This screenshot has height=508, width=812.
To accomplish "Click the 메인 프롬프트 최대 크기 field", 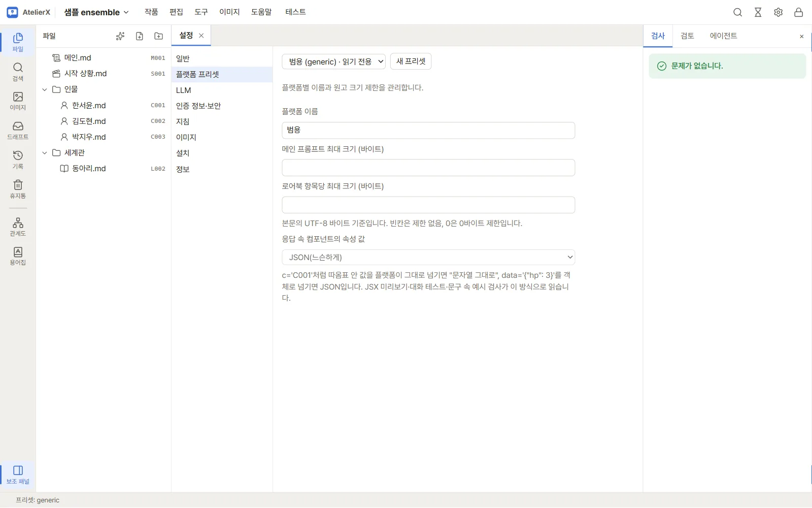I will point(428,168).
